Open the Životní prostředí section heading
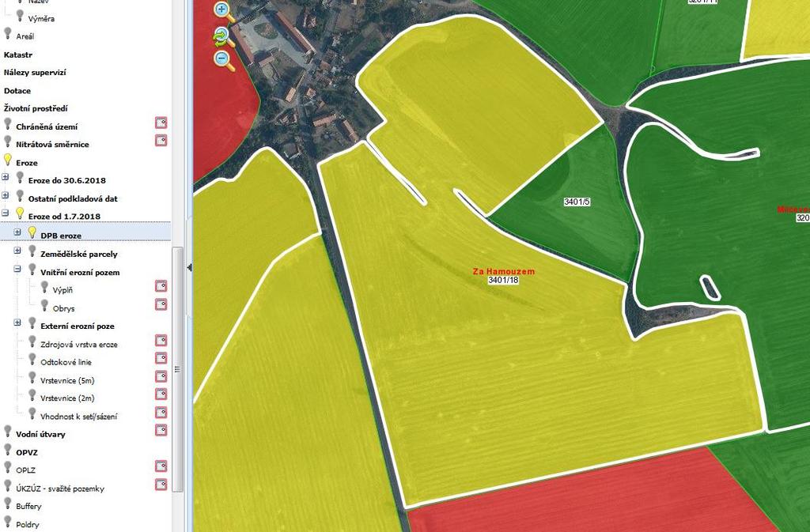 (36, 109)
